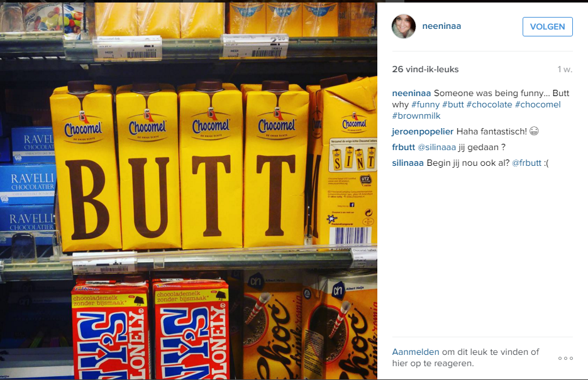Click the Aanmelden sign-in link
Viewport: 588px width, 380px height.
pos(416,352)
